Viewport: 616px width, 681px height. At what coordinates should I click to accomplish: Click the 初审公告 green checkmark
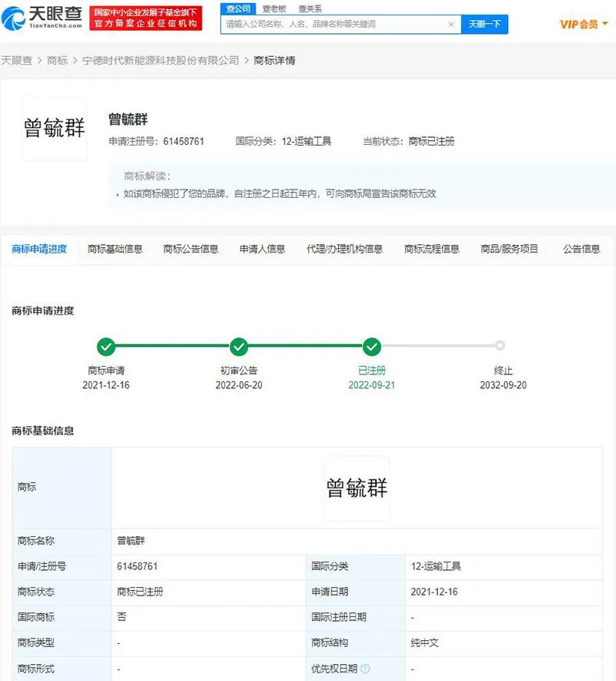tap(239, 346)
